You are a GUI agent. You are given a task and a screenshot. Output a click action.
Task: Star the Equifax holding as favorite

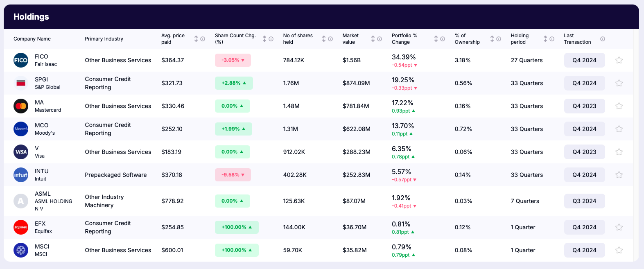[x=619, y=227]
